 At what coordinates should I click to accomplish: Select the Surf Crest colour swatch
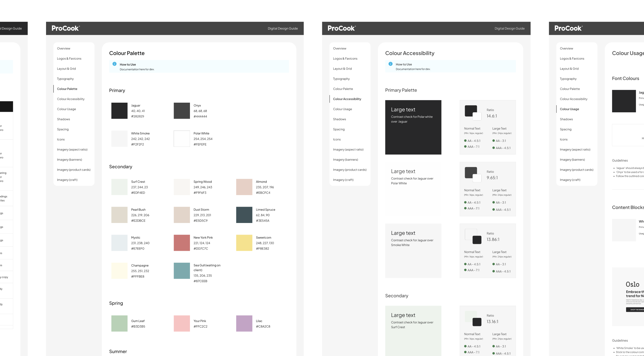pyautogui.click(x=119, y=187)
